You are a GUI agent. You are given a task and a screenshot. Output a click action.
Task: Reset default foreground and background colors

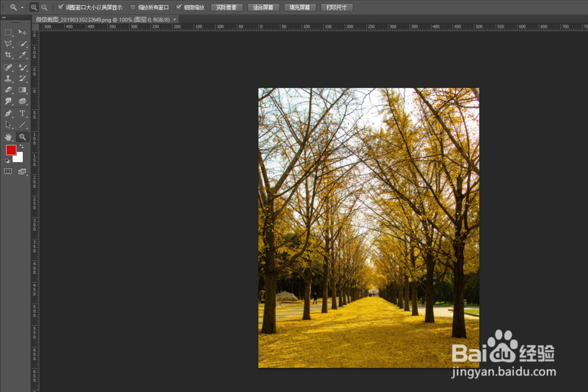pyautogui.click(x=7, y=161)
